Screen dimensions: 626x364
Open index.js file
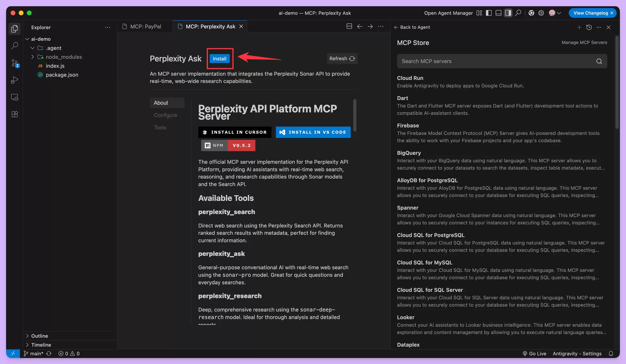point(55,66)
